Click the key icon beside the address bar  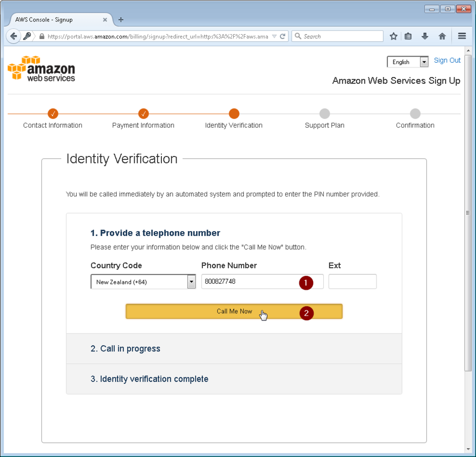point(27,37)
